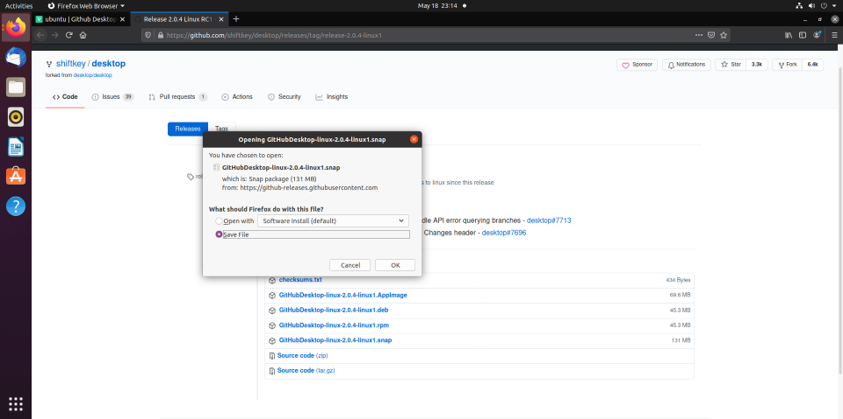Cancel the file download dialog
The image size is (843, 419).
pos(350,265)
